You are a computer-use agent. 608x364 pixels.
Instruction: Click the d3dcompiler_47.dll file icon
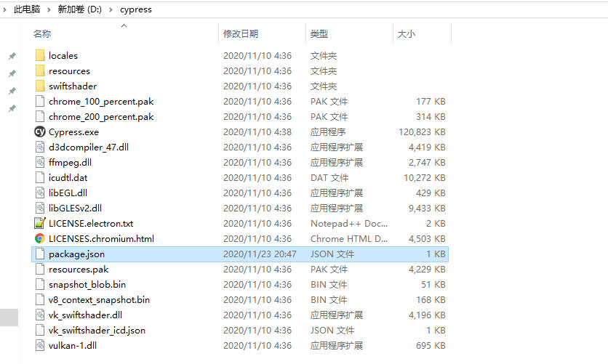click(40, 147)
